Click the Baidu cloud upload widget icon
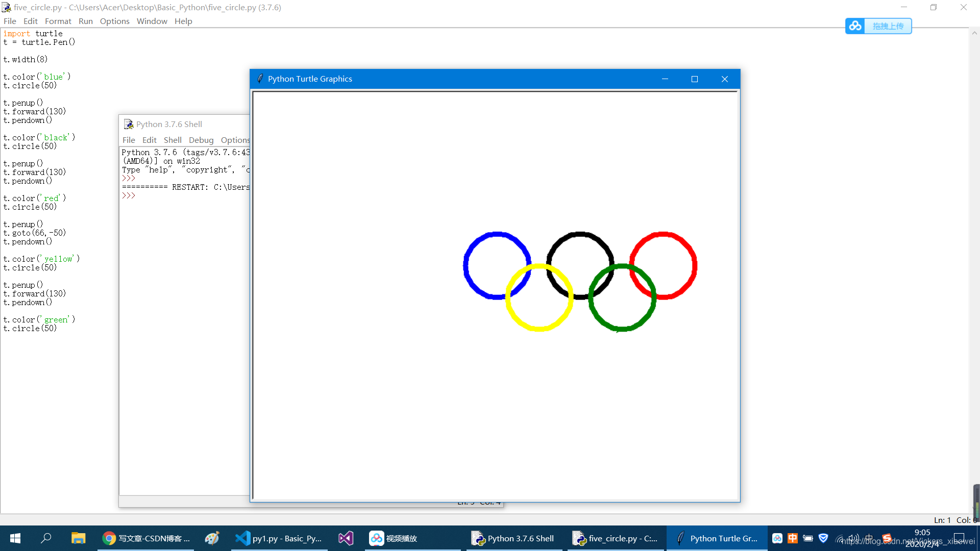The width and height of the screenshot is (980, 551). [x=855, y=26]
